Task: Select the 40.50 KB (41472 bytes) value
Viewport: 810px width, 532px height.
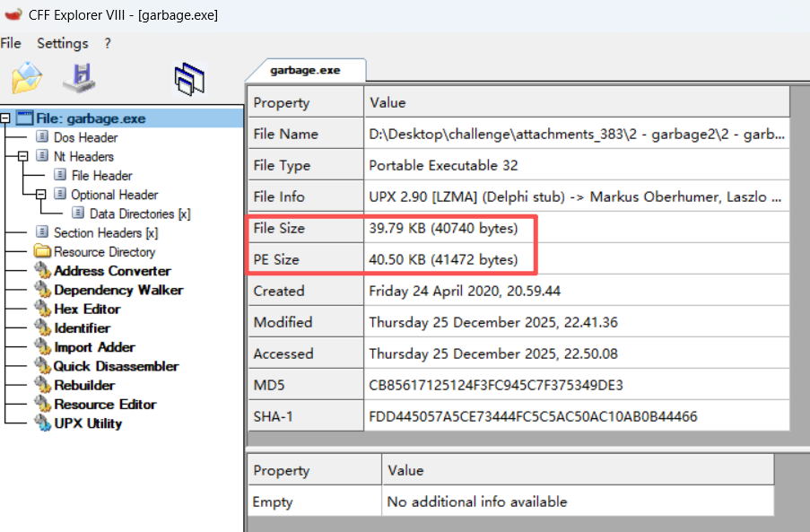Action: 577,259
